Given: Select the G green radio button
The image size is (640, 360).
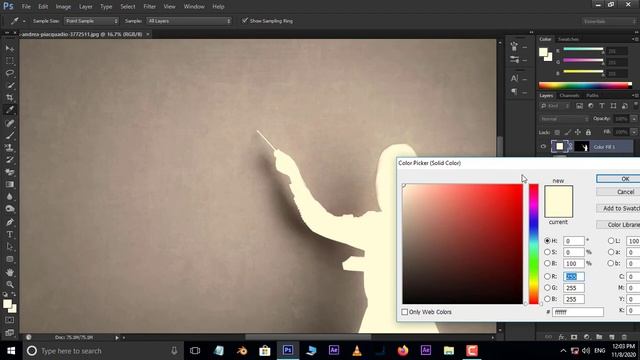Looking at the screenshot, I should tap(547, 288).
